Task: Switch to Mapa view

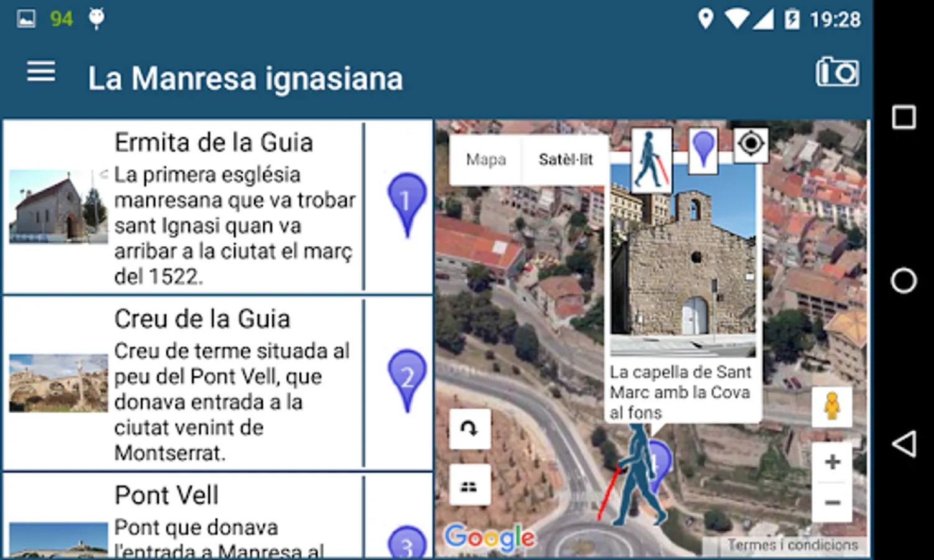Action: 486,160
